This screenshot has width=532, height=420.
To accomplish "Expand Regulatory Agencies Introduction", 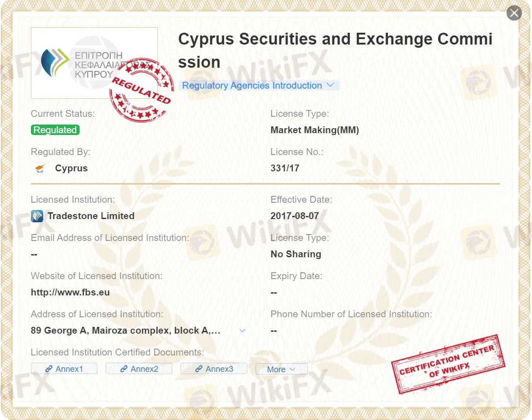I will click(259, 85).
